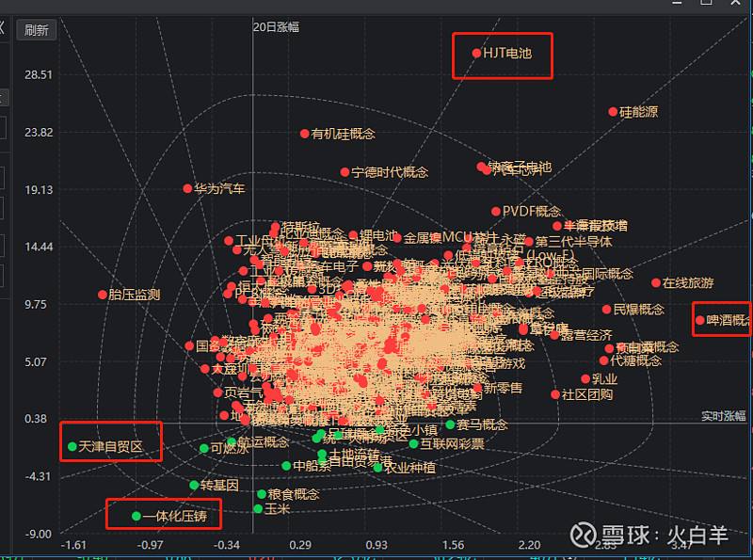753x560 pixels.
Task: Select the green 中船系 data point
Action: pyautogui.click(x=286, y=465)
